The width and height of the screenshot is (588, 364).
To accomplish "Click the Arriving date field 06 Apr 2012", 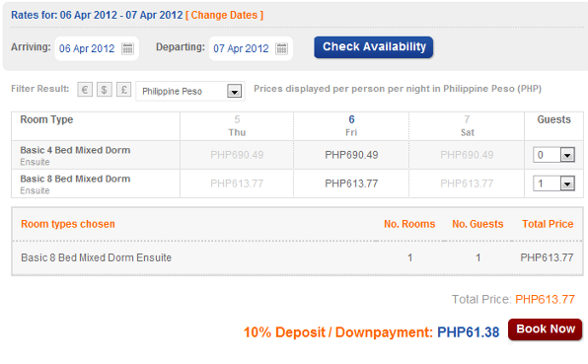I will tap(97, 48).
